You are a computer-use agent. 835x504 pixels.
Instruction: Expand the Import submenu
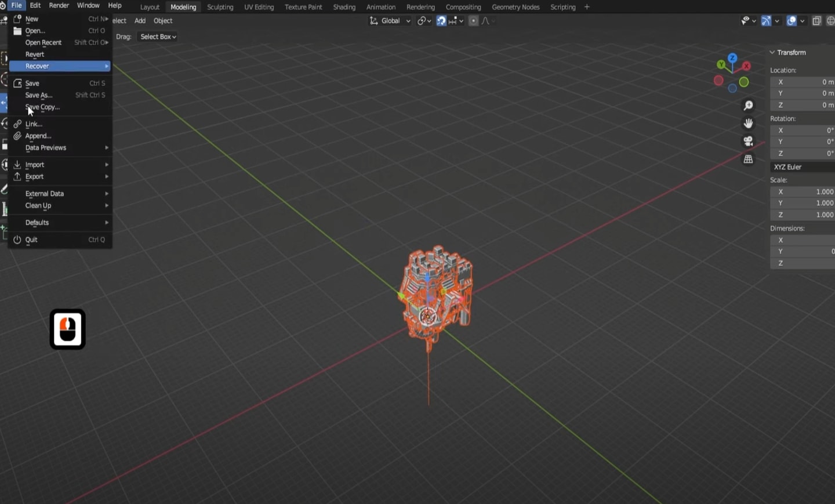[60, 165]
